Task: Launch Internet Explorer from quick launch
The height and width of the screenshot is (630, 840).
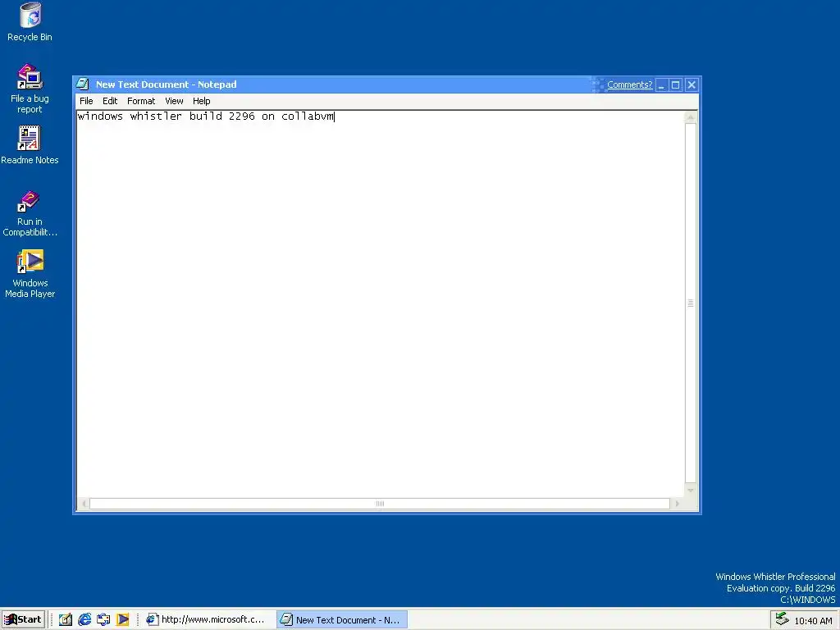Action: (x=84, y=620)
